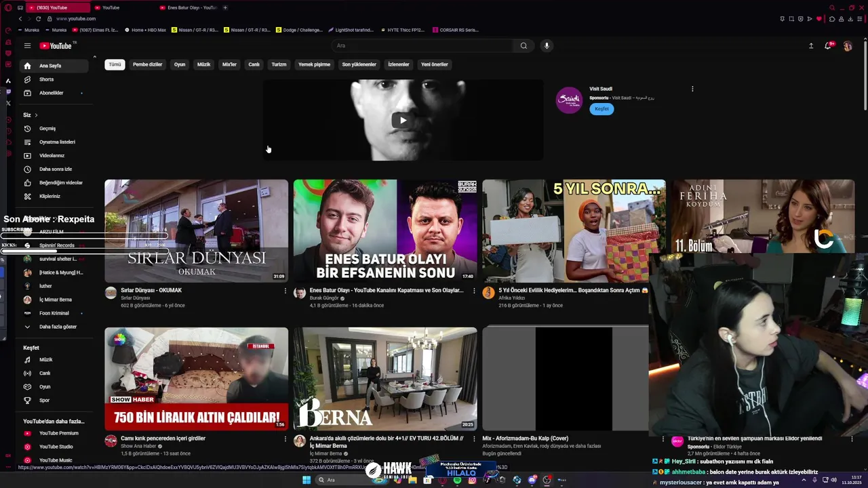This screenshot has height=488, width=868.
Task: Select the Pembe diziler filter chip
Action: tap(147, 64)
